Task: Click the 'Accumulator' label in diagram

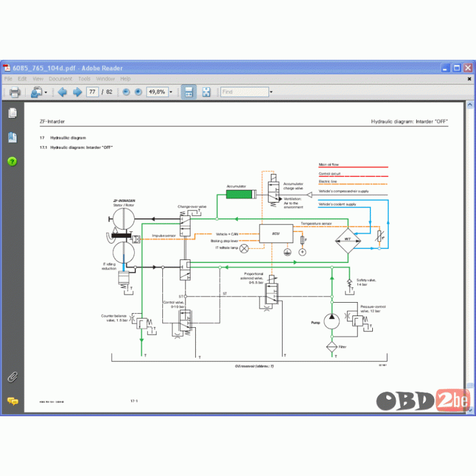Action: [236, 186]
